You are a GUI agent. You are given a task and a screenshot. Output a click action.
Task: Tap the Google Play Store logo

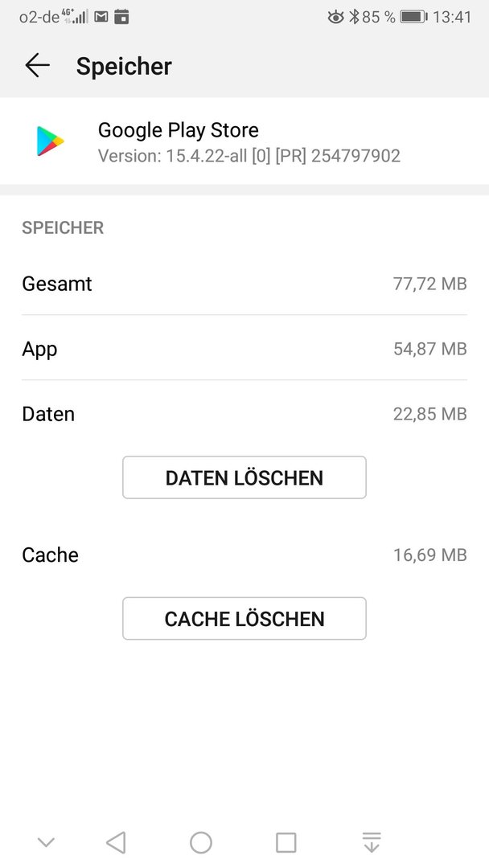pos(51,141)
